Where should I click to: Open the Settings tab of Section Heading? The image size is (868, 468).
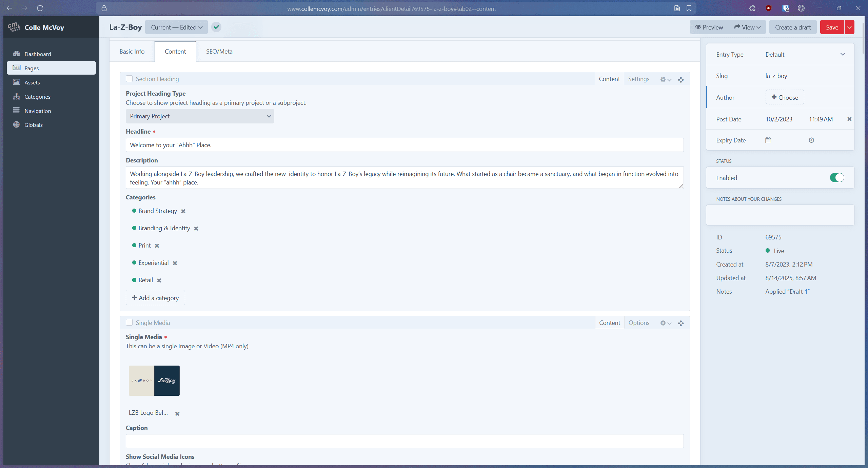click(638, 79)
